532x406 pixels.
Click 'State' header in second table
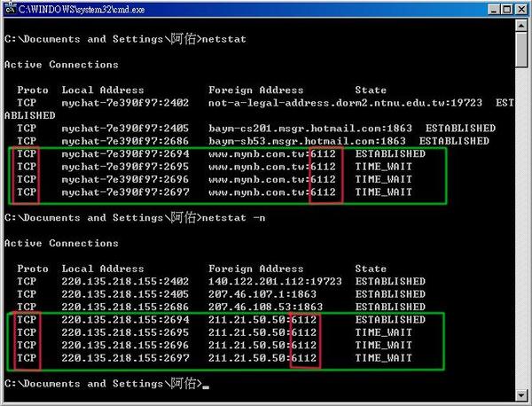pyautogui.click(x=371, y=269)
